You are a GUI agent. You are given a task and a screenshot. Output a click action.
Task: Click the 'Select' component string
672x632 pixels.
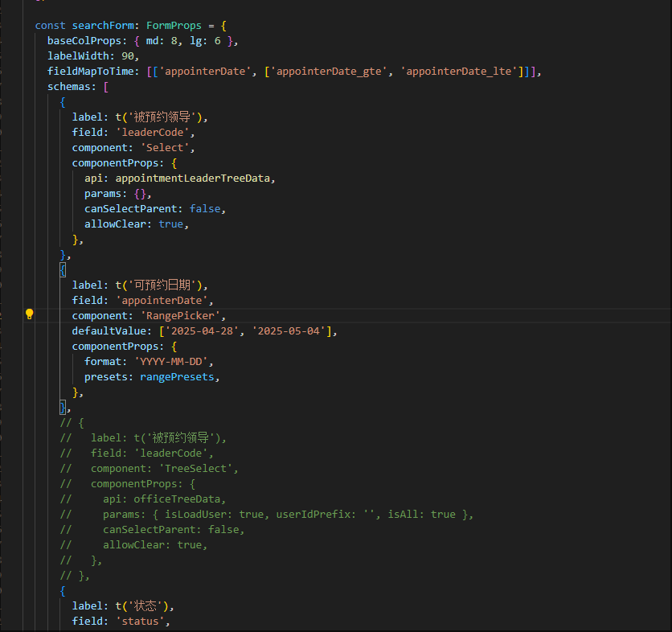[x=165, y=148]
